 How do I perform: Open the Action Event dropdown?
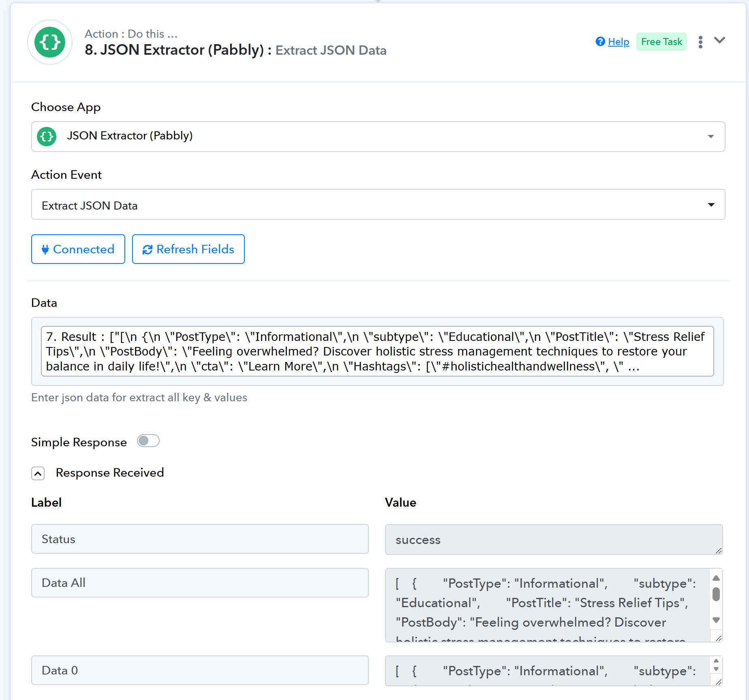pyautogui.click(x=378, y=204)
